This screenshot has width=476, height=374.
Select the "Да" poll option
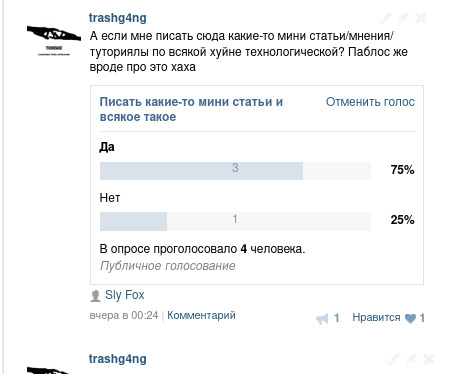pyautogui.click(x=107, y=147)
